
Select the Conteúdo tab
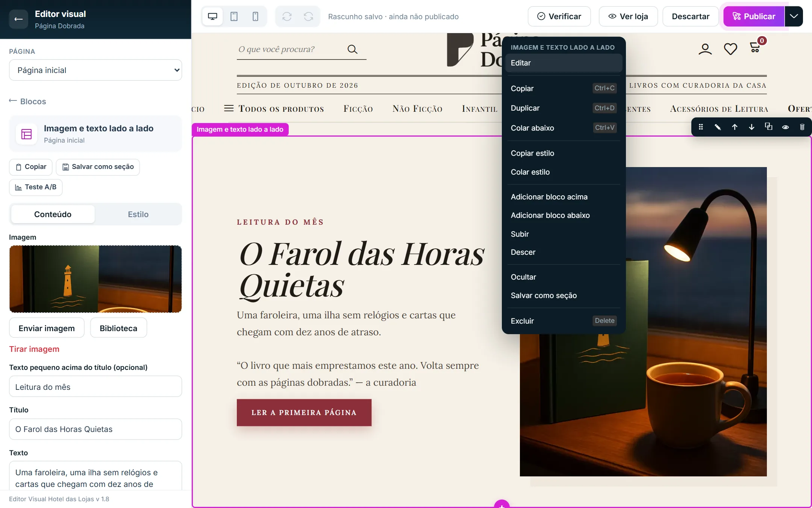point(53,214)
